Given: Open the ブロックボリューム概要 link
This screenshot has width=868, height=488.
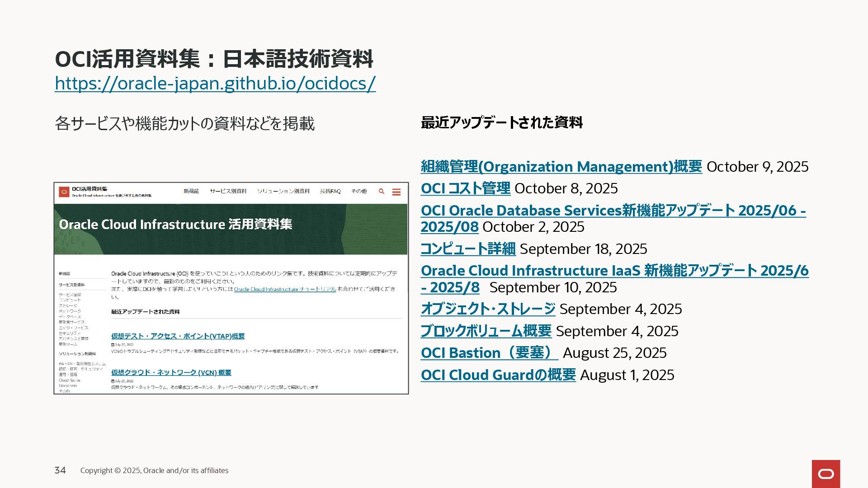Looking at the screenshot, I should [486, 331].
